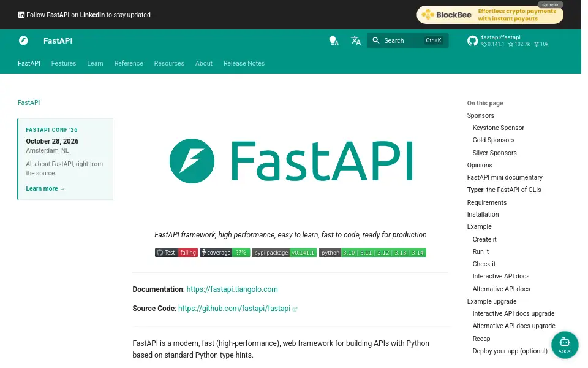This screenshot has height=368, width=588.
Task: Jump to Installation section
Action: [x=483, y=215]
